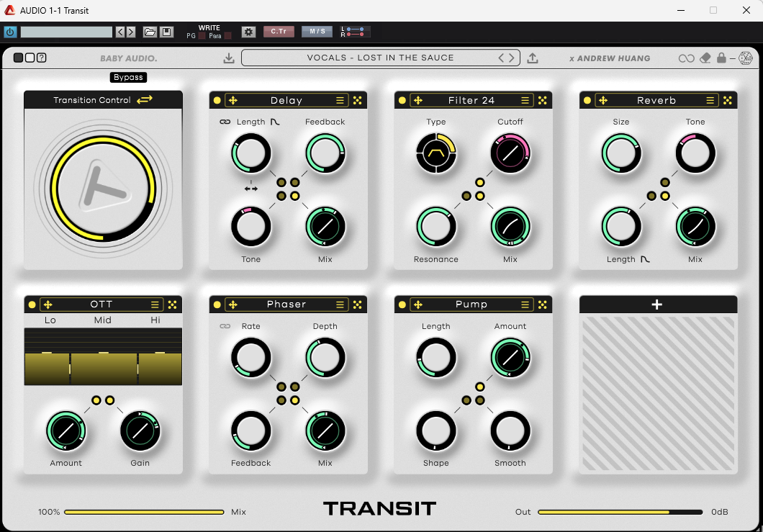
Task: Click the Reverb move handle
Action: (603, 100)
